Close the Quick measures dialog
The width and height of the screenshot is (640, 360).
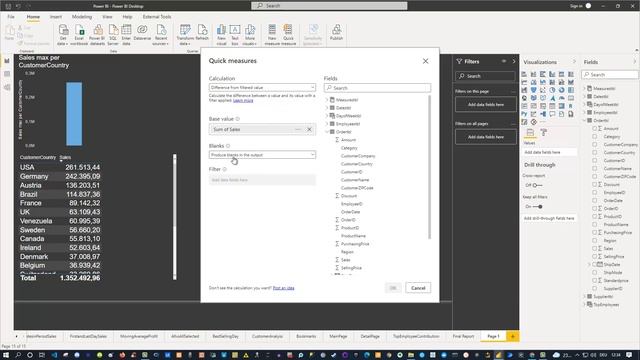[425, 61]
